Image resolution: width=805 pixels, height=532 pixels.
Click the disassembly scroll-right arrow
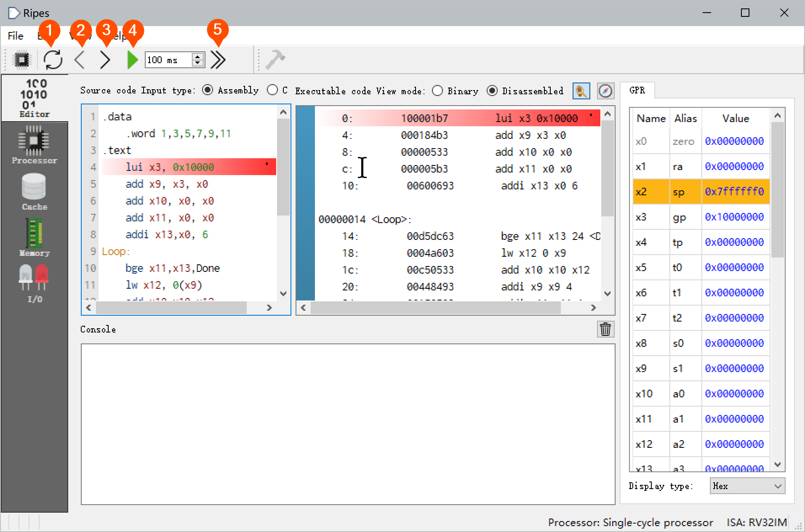(594, 308)
